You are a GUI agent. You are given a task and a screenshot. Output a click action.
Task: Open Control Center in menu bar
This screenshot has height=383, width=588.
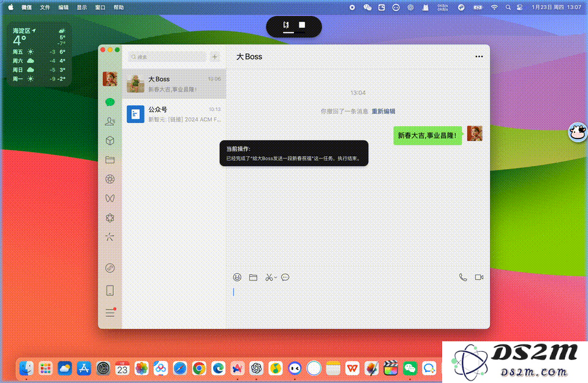tap(520, 7)
